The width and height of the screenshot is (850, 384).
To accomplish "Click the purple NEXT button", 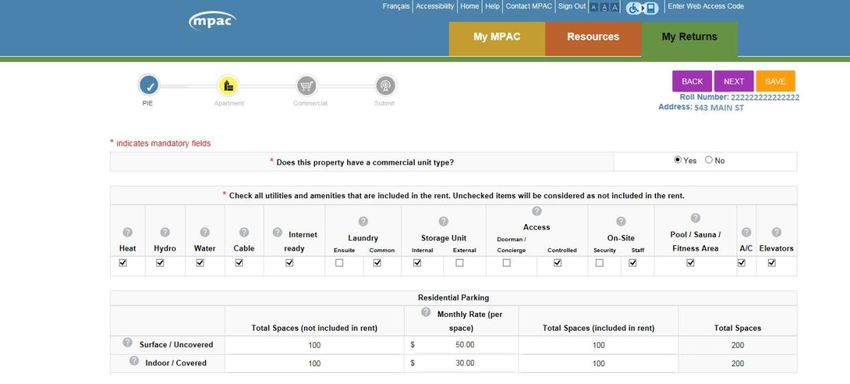I will [734, 81].
